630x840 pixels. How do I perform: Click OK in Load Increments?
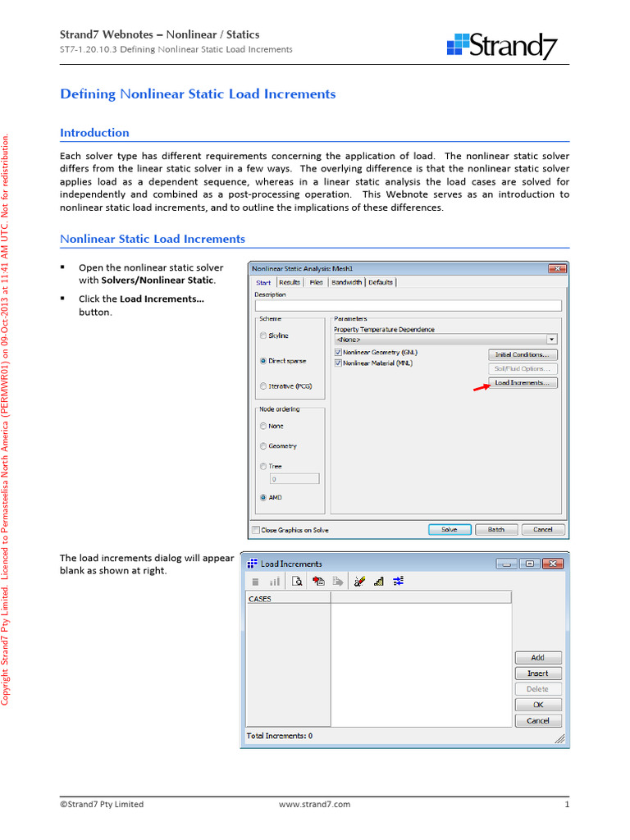point(538,705)
